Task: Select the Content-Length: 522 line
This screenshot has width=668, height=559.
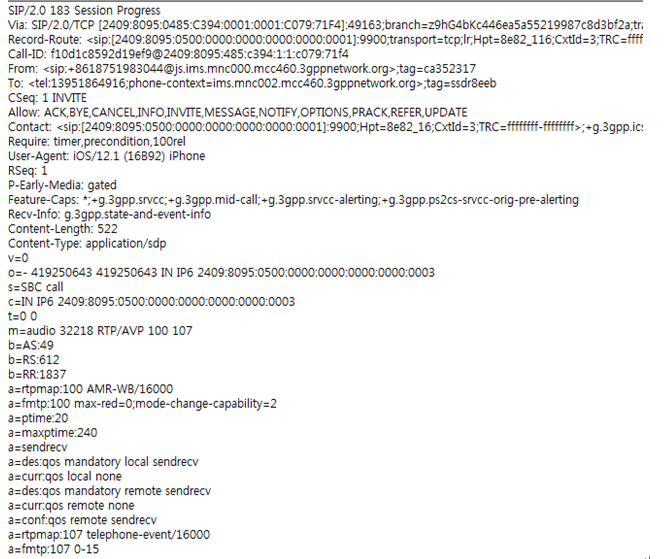Action: (63, 229)
